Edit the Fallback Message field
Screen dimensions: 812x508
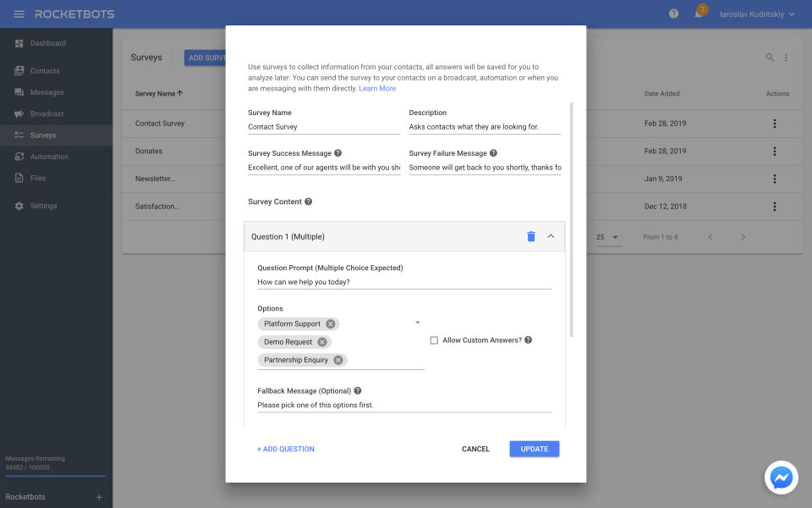click(404, 406)
